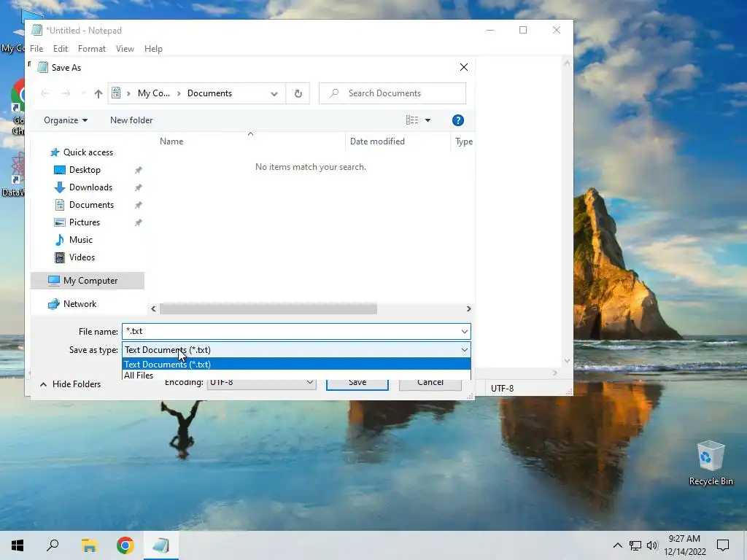The image size is (747, 560).
Task: Select Videos in the navigation pane
Action: 82,257
